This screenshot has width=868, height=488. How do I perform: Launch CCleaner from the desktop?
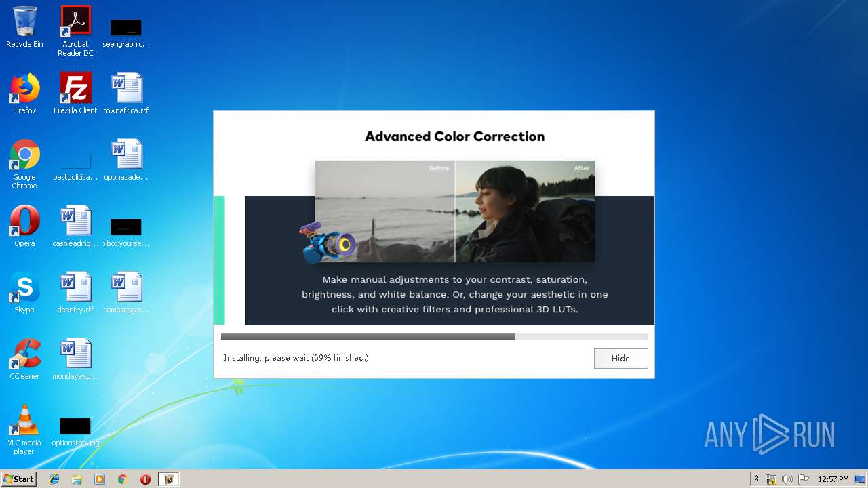(x=24, y=359)
